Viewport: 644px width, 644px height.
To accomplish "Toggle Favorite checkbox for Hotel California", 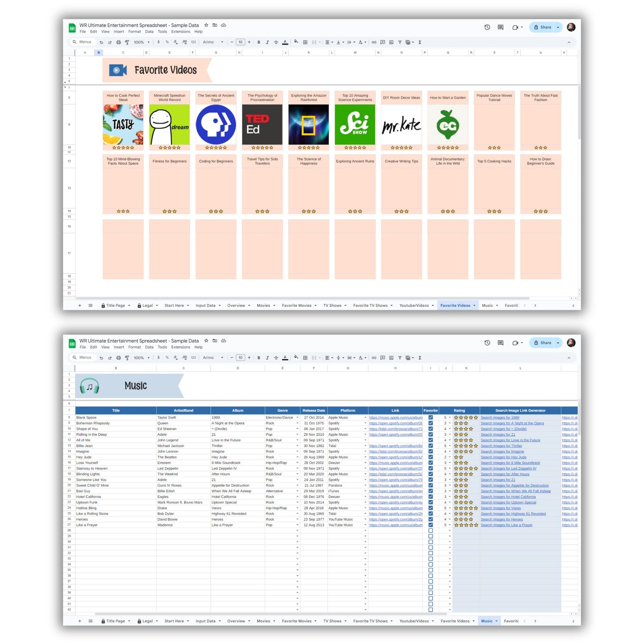I will pos(431,497).
